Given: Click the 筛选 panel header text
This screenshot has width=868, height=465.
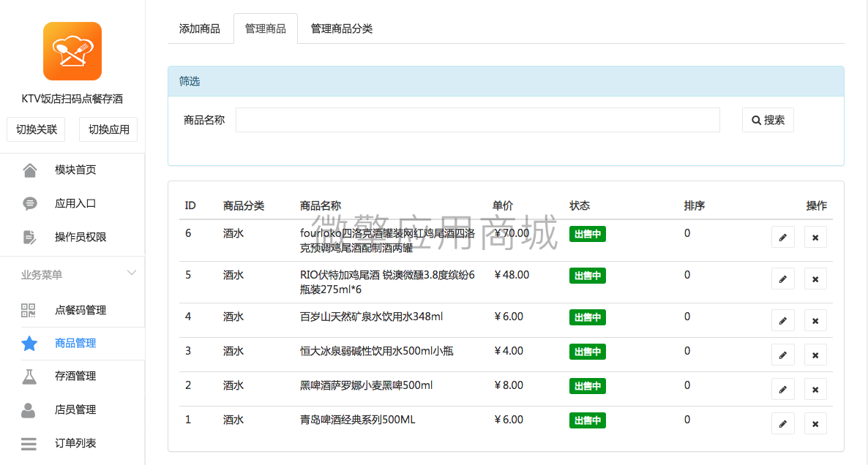Looking at the screenshot, I should coord(190,81).
